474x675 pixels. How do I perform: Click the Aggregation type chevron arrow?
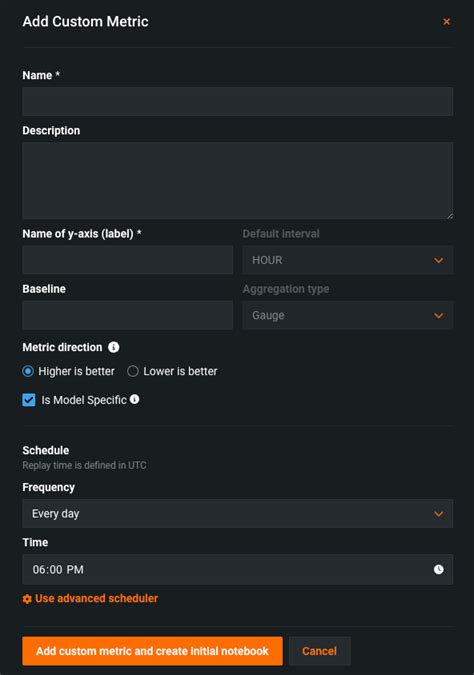tap(438, 316)
